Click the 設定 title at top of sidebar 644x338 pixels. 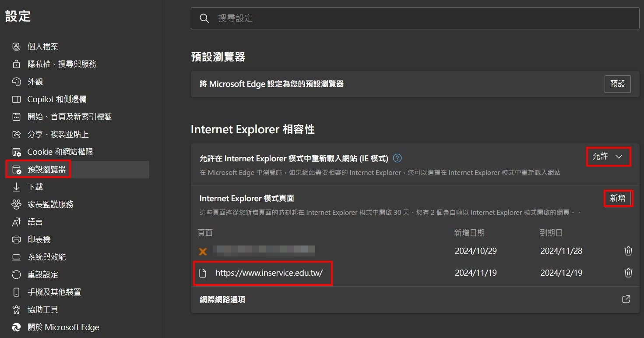coord(18,16)
